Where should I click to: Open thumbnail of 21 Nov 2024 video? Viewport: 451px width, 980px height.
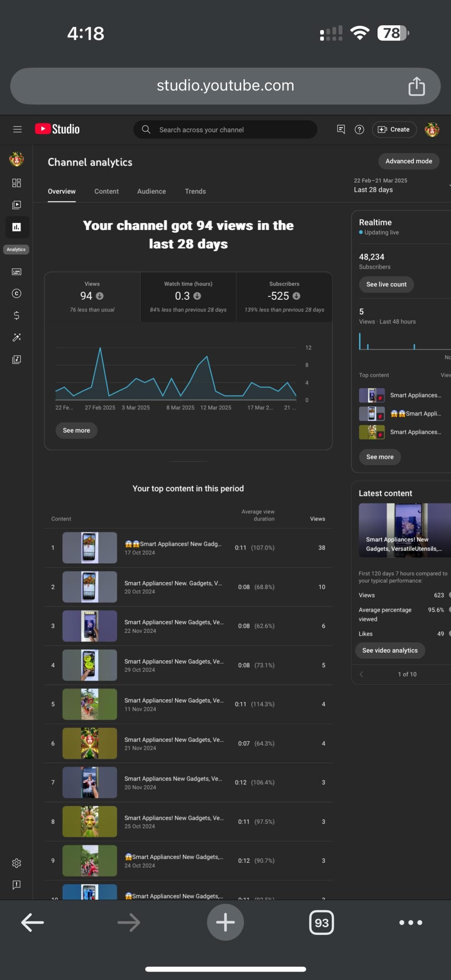coord(90,743)
